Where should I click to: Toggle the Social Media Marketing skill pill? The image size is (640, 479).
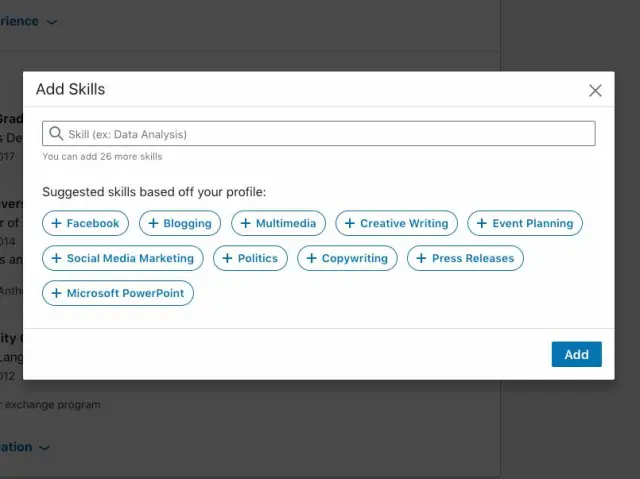pyautogui.click(x=123, y=258)
